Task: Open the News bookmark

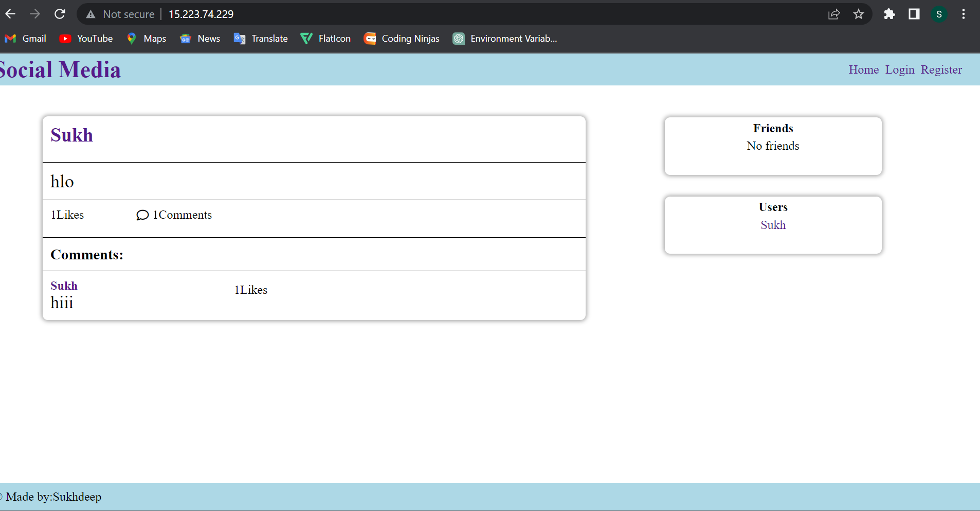Action: [x=200, y=39]
